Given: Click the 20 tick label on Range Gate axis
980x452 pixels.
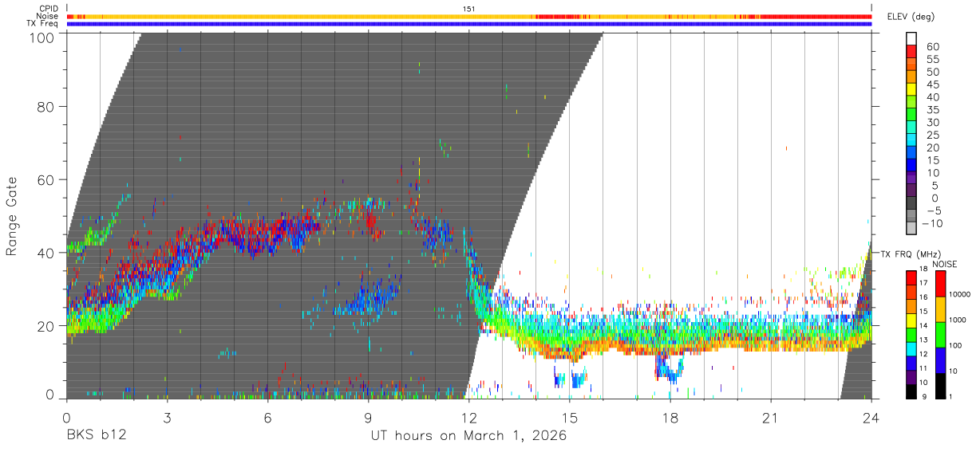Looking at the screenshot, I should (x=45, y=325).
